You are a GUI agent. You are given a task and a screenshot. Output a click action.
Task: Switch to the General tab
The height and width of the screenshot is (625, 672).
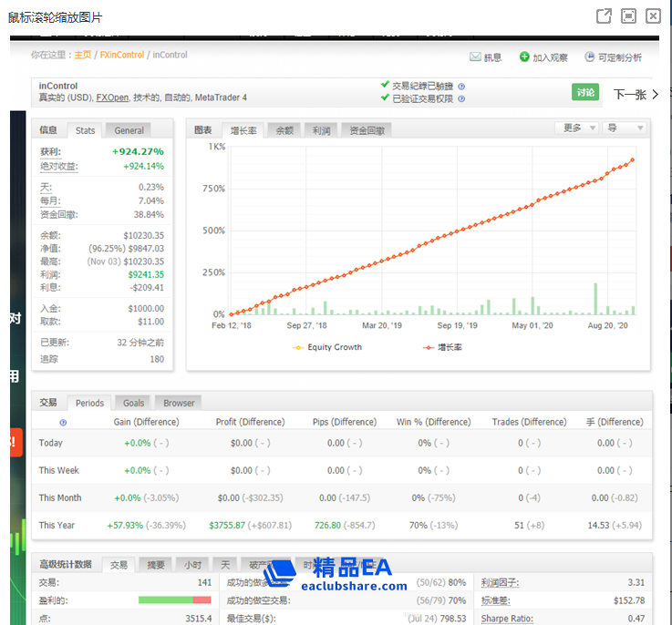[129, 130]
